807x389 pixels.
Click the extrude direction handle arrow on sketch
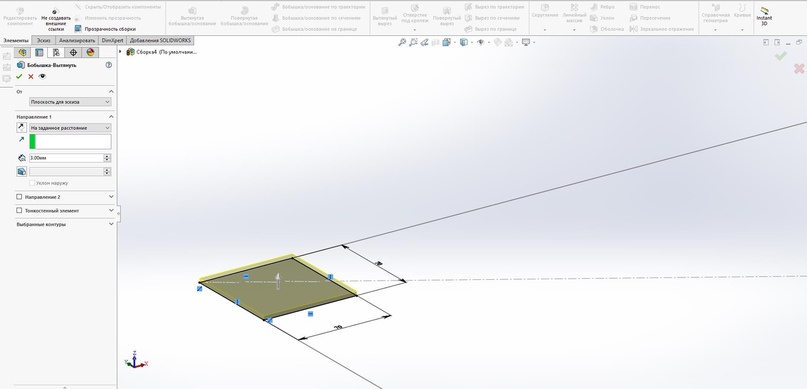pos(278,280)
